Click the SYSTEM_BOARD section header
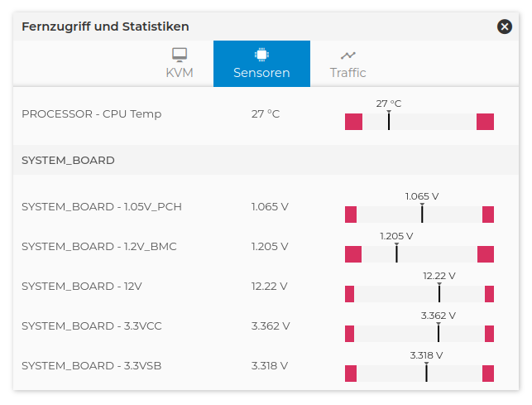This screenshot has width=532, height=405. (x=68, y=160)
